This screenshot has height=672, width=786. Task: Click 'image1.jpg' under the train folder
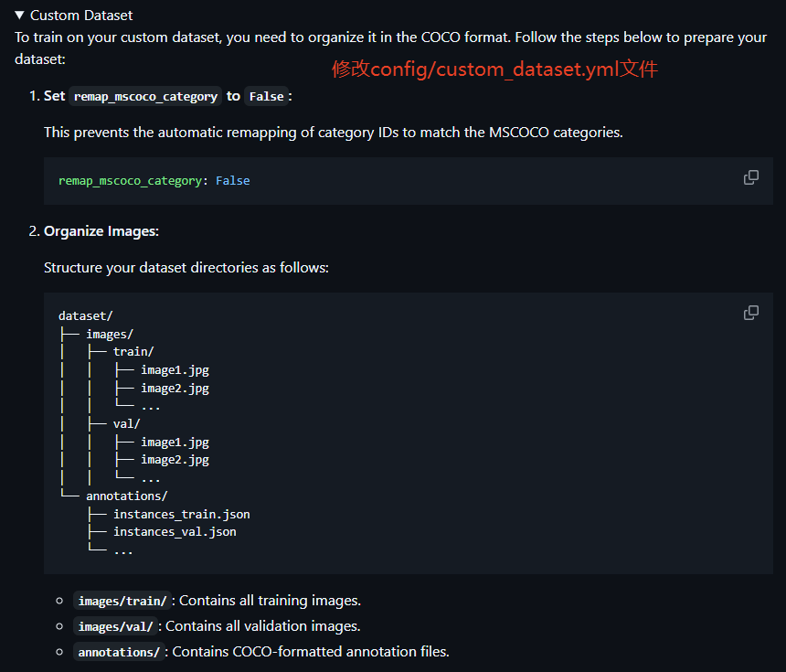coord(175,370)
